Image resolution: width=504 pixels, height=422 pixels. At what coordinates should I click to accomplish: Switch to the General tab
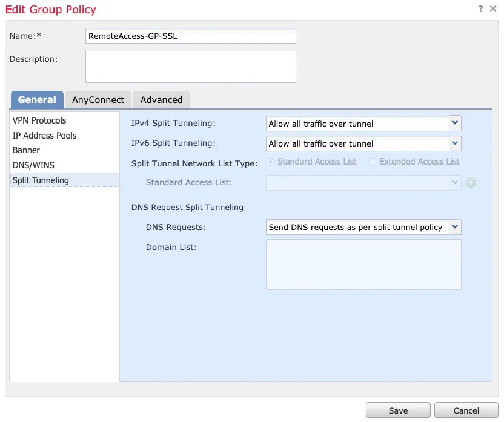38,100
